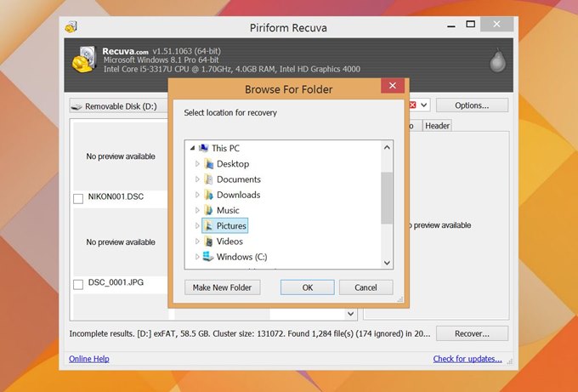This screenshot has height=392, width=578.
Task: Click the folder tree scrollbar thumb
Action: pyautogui.click(x=387, y=198)
